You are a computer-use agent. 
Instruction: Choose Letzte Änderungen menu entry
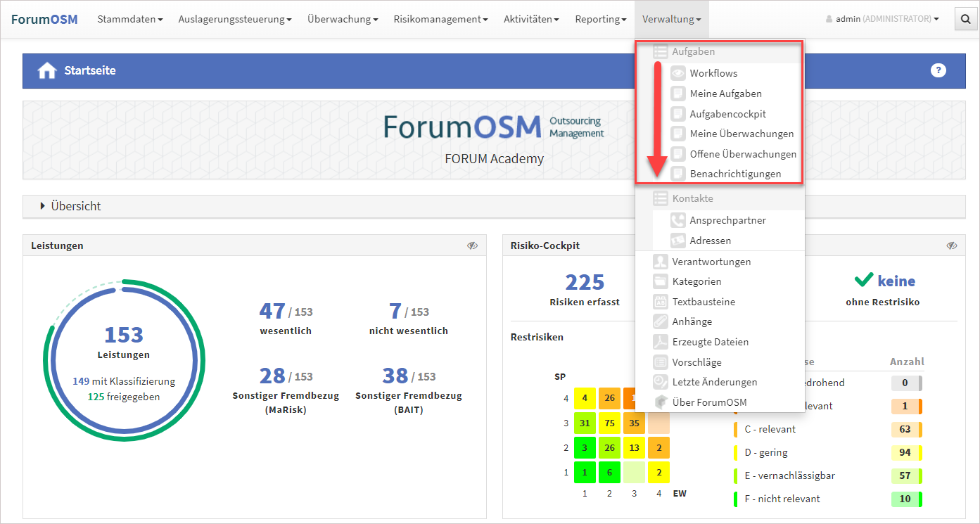714,382
